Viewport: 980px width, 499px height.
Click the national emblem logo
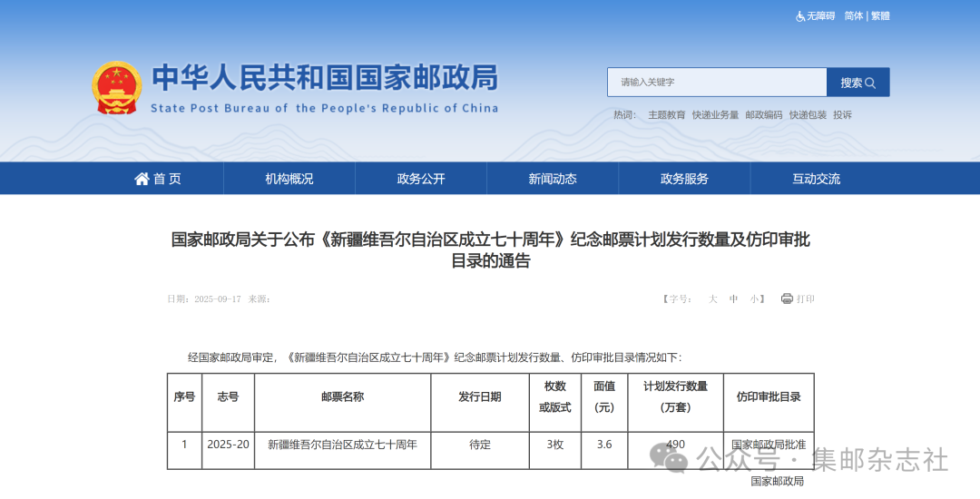pos(117,88)
